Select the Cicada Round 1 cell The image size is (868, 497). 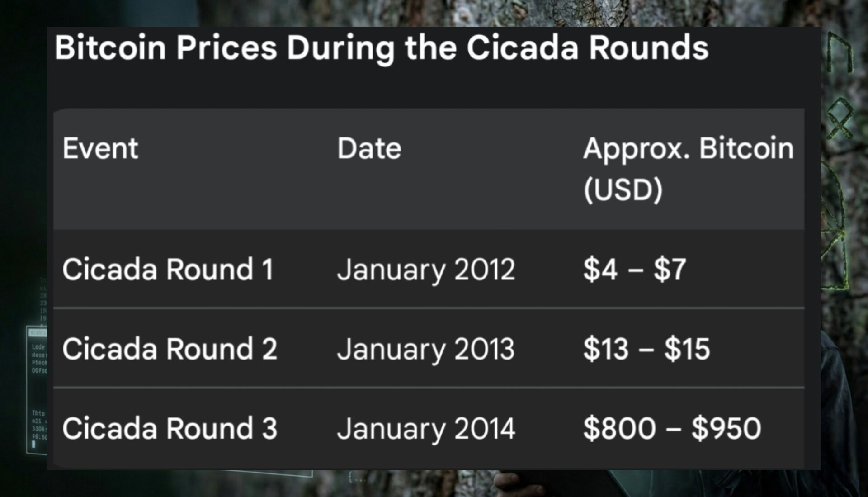tap(168, 269)
